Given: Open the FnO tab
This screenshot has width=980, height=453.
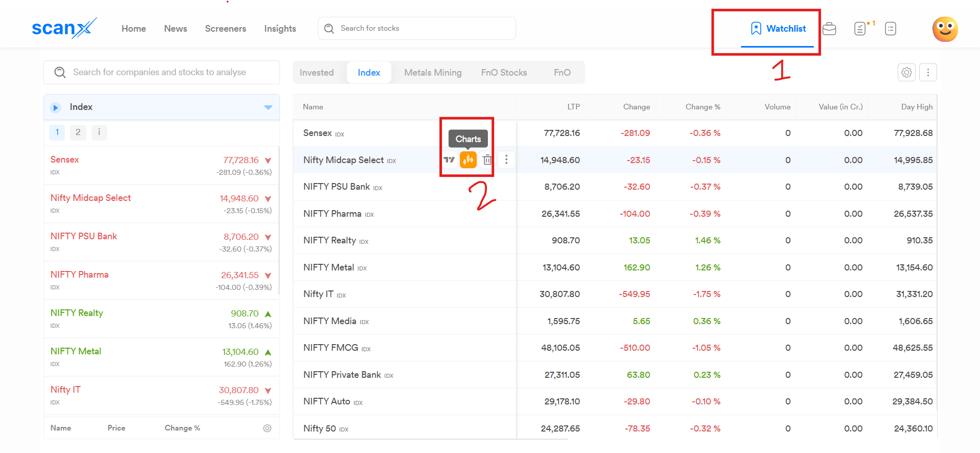Looking at the screenshot, I should click(562, 73).
